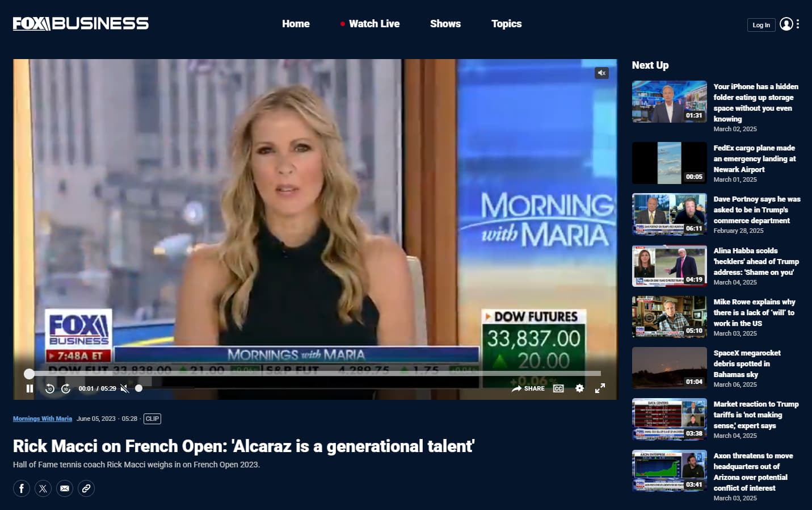Image resolution: width=812 pixels, height=510 pixels.
Task: Pause the video playback
Action: (x=30, y=388)
